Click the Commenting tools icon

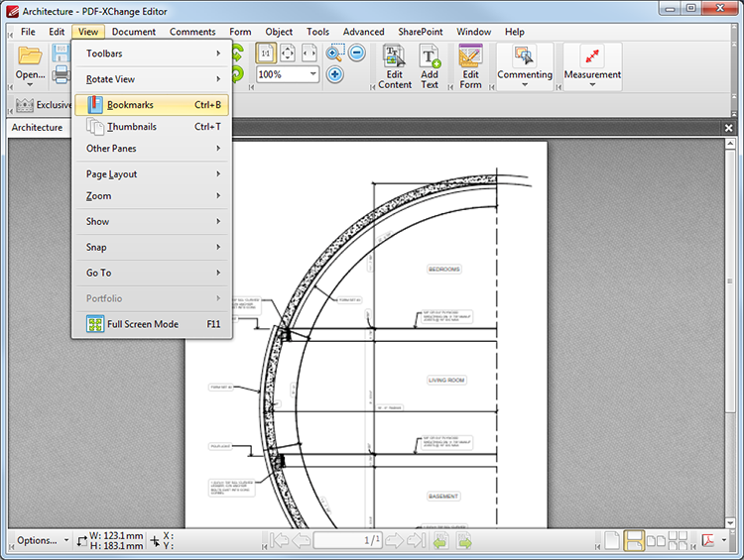point(525,56)
